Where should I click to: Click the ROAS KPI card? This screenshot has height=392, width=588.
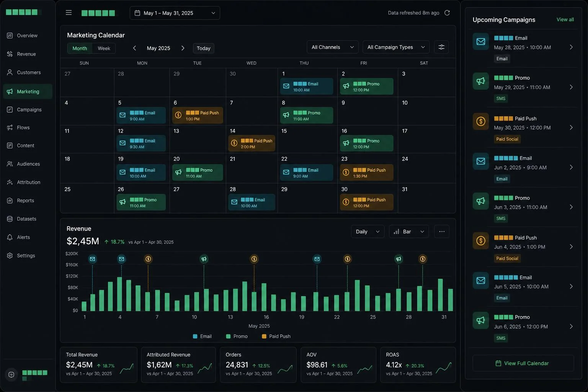(x=418, y=365)
